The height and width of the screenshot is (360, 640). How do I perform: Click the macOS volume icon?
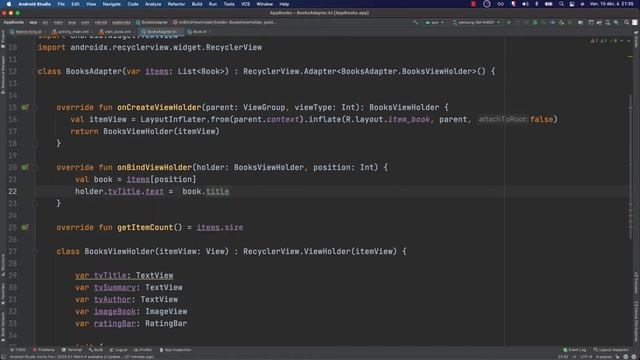coord(525,4)
